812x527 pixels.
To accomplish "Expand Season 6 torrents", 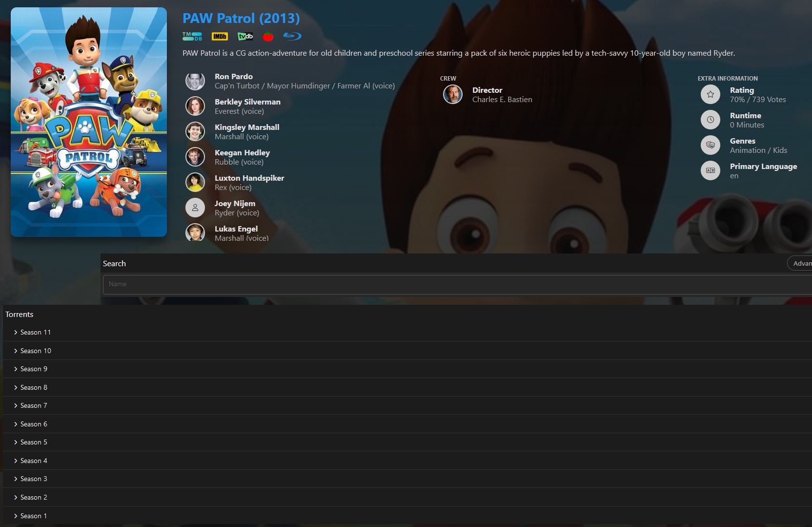I will (407, 424).
